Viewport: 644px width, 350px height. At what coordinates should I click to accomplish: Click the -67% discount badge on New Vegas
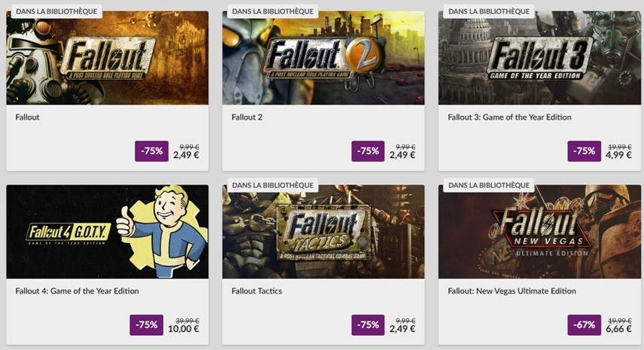(x=584, y=325)
